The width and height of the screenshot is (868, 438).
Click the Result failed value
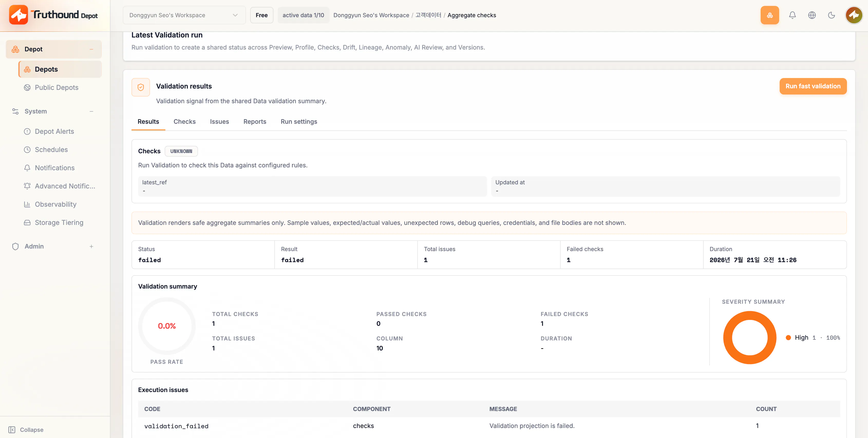292,260
